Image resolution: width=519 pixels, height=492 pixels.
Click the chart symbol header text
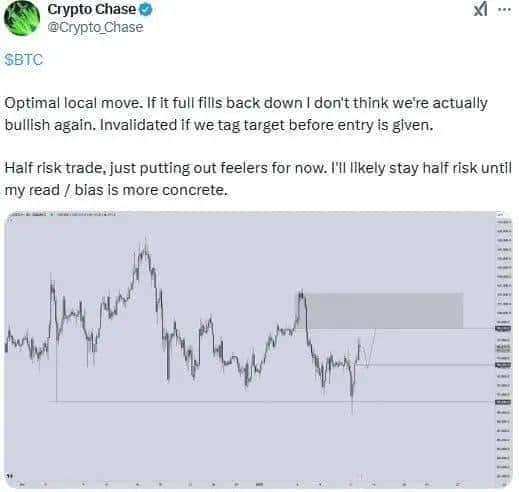coord(62,214)
